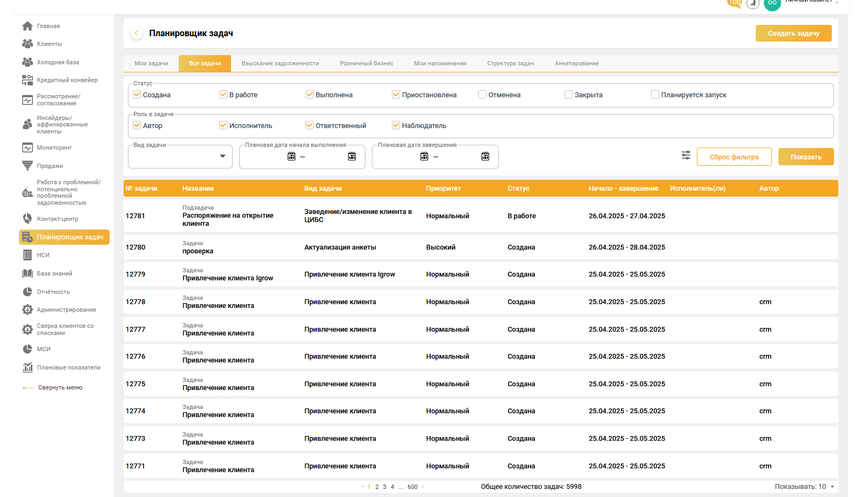
Task: Go to page 2 in pagination
Action: pos(377,487)
